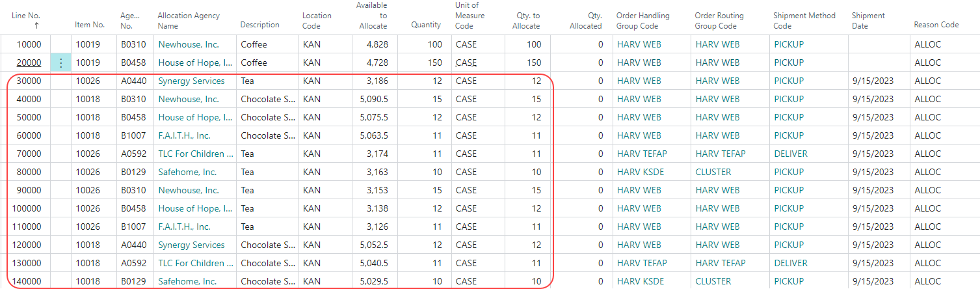Click the Reason Code column header

(x=936, y=25)
